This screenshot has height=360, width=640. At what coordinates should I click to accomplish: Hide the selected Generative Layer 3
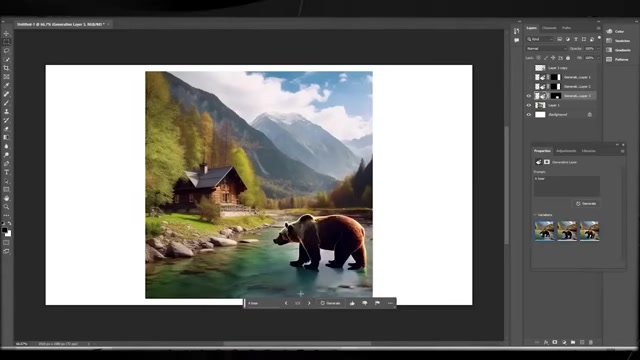529,96
